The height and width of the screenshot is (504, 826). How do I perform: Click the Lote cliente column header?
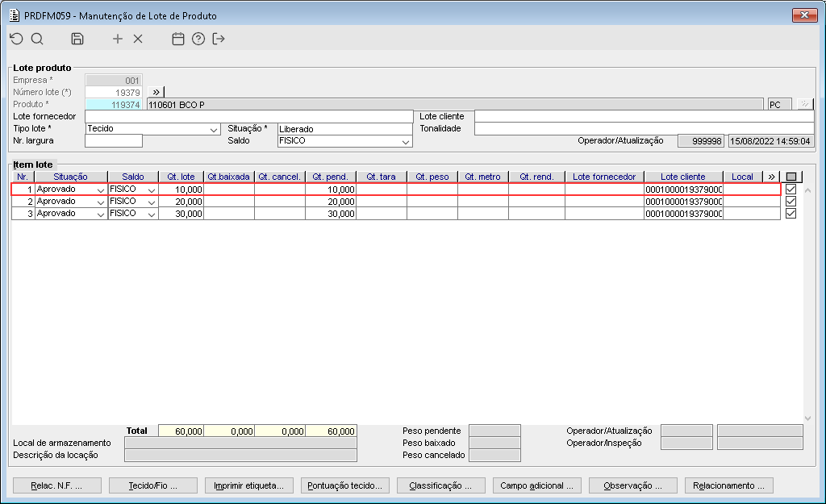click(683, 177)
